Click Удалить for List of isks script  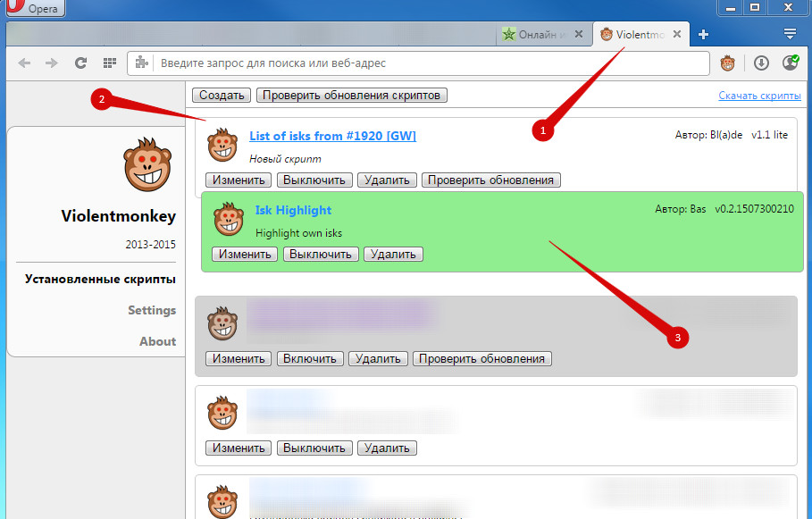(x=387, y=180)
